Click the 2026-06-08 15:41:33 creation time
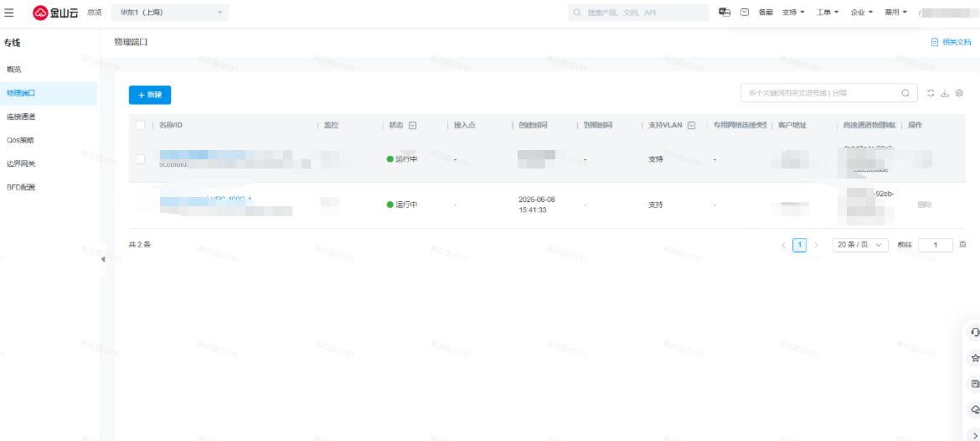The height and width of the screenshot is (441, 980). click(x=537, y=205)
